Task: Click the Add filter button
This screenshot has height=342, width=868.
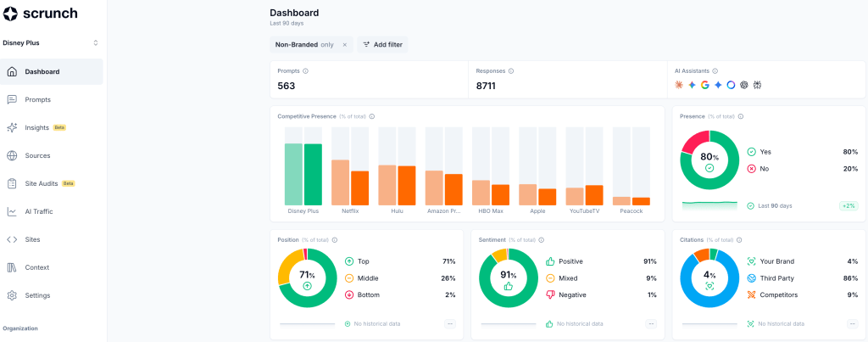Action: click(382, 45)
